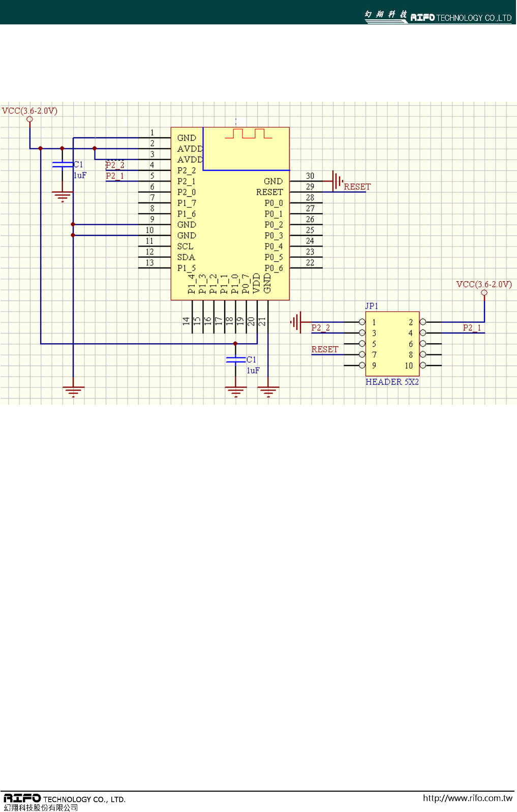The width and height of the screenshot is (517, 812).
Task: Select the 'P1_7' pin name
Action: click(x=187, y=203)
